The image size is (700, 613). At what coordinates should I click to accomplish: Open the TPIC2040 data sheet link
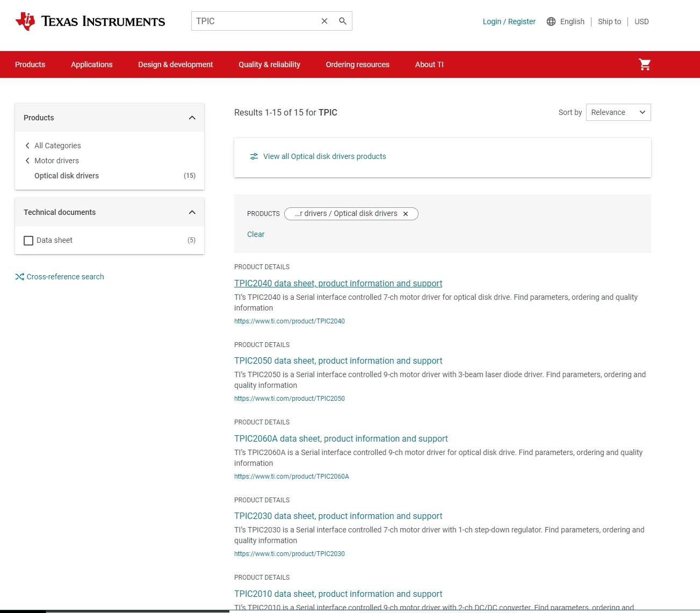(x=338, y=283)
